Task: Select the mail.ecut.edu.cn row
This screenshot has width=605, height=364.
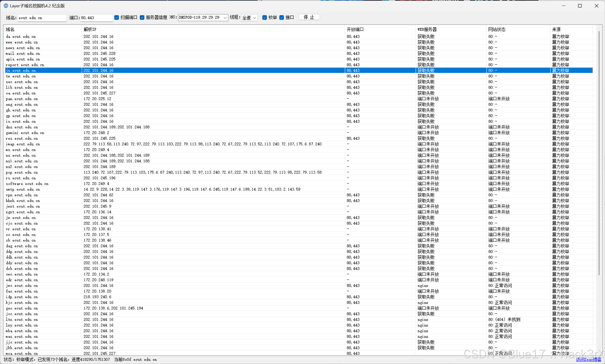Action: 23,54
